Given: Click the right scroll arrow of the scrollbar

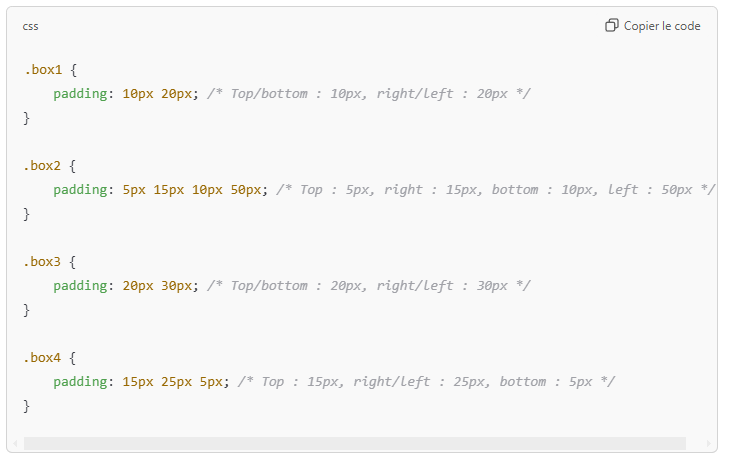Looking at the screenshot, I should click(x=707, y=443).
